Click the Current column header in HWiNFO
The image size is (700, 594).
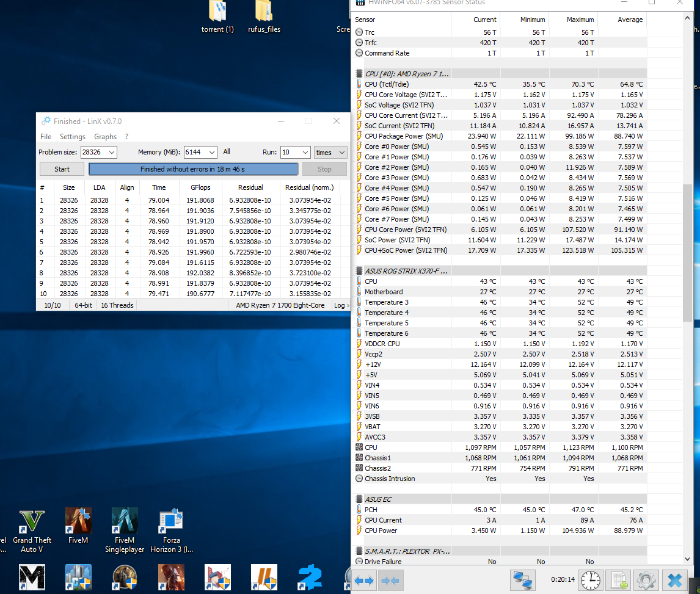coord(476,20)
